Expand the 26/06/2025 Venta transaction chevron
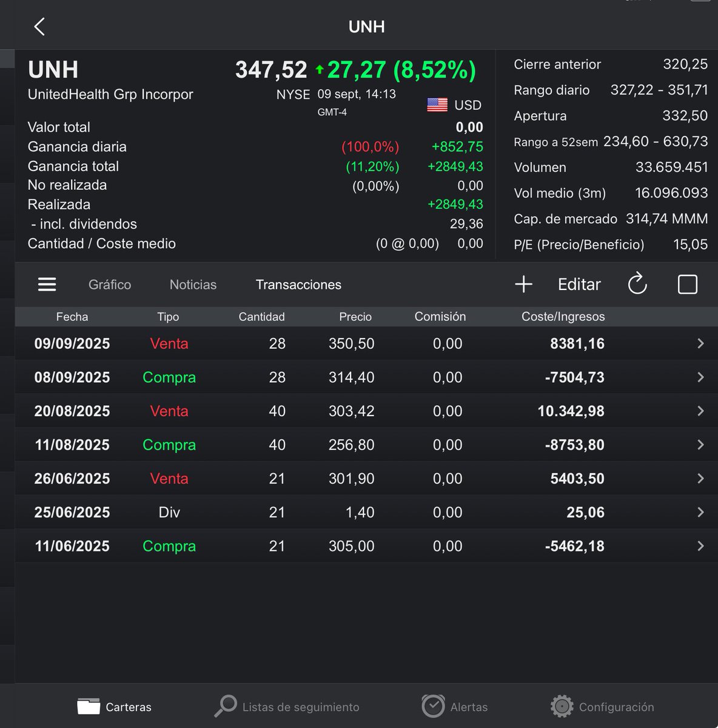 (x=700, y=479)
